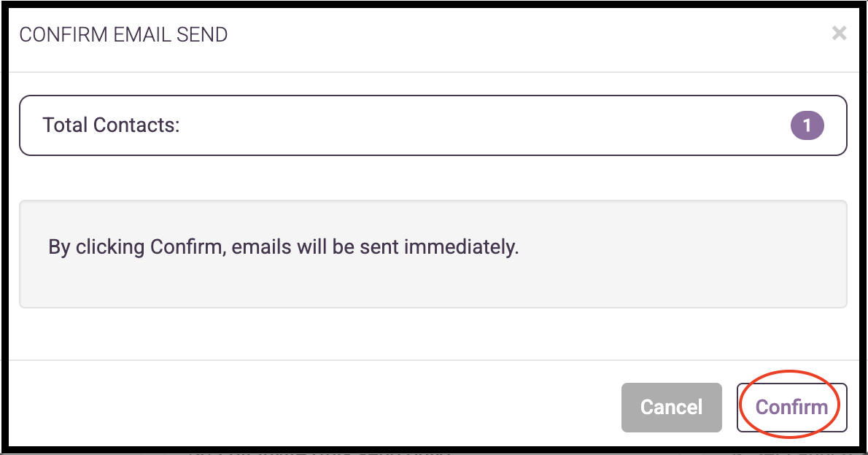Viewport: 868px width, 455px height.
Task: Select the "Total Contacts:" label
Action: [111, 125]
